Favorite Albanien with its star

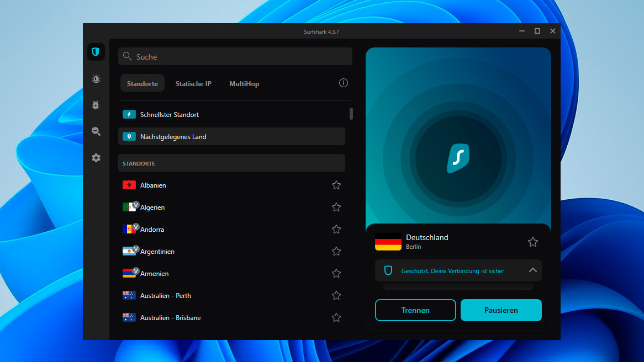coord(336,185)
